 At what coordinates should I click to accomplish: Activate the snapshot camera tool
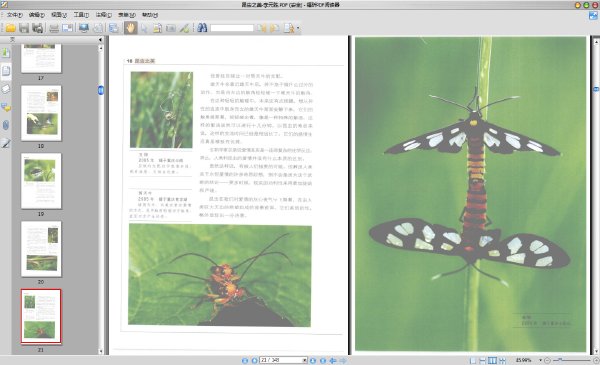coord(171,28)
